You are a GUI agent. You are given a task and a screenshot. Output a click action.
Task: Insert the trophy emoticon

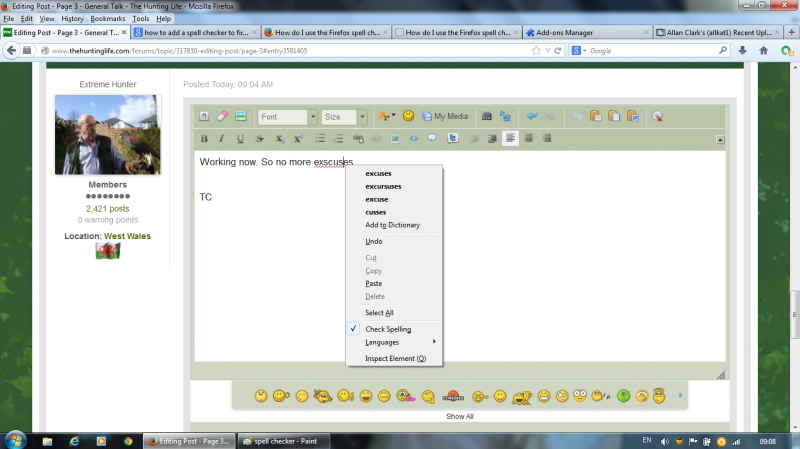(x=521, y=396)
